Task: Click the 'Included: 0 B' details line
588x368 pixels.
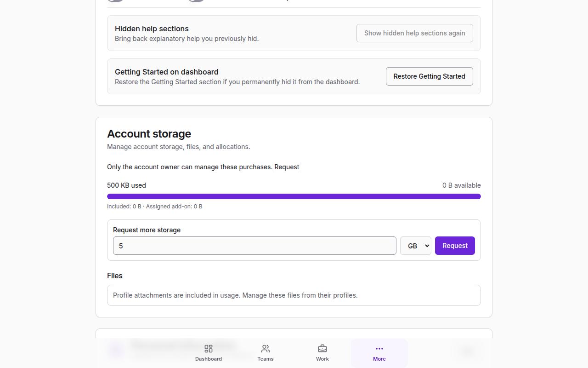Action: click(x=155, y=207)
